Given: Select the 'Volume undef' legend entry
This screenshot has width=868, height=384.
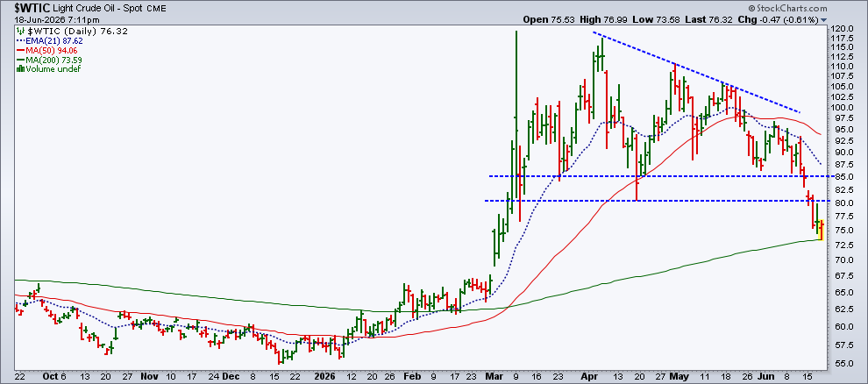Looking at the screenshot, I should [x=53, y=69].
